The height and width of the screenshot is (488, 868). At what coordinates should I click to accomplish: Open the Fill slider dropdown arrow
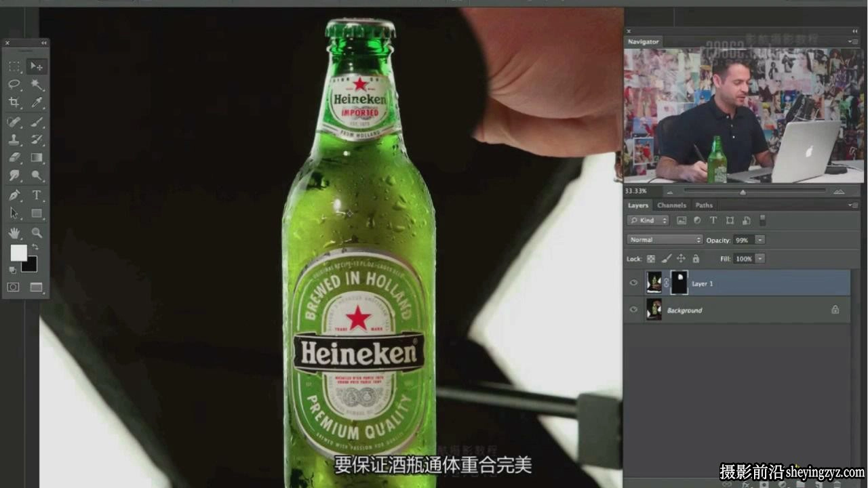pos(760,259)
